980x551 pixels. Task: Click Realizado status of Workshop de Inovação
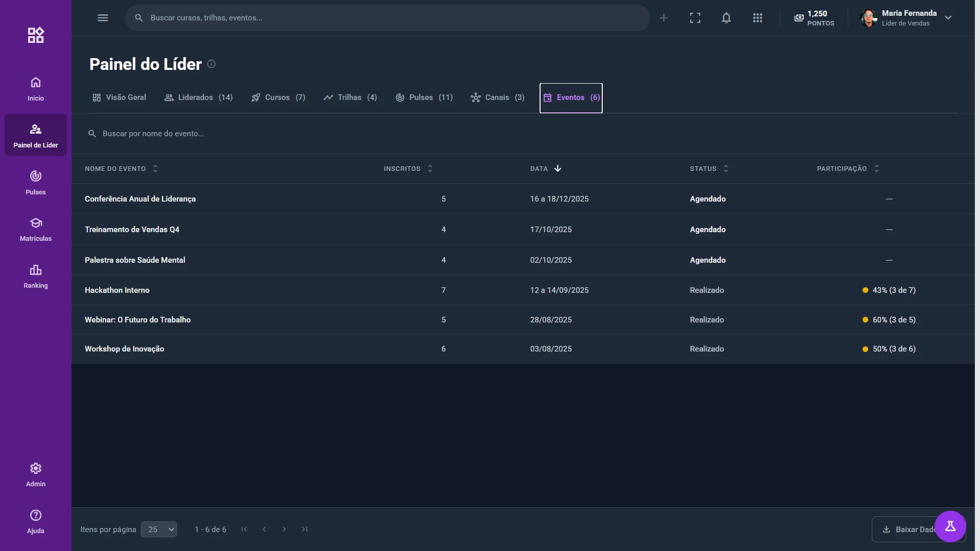point(706,349)
